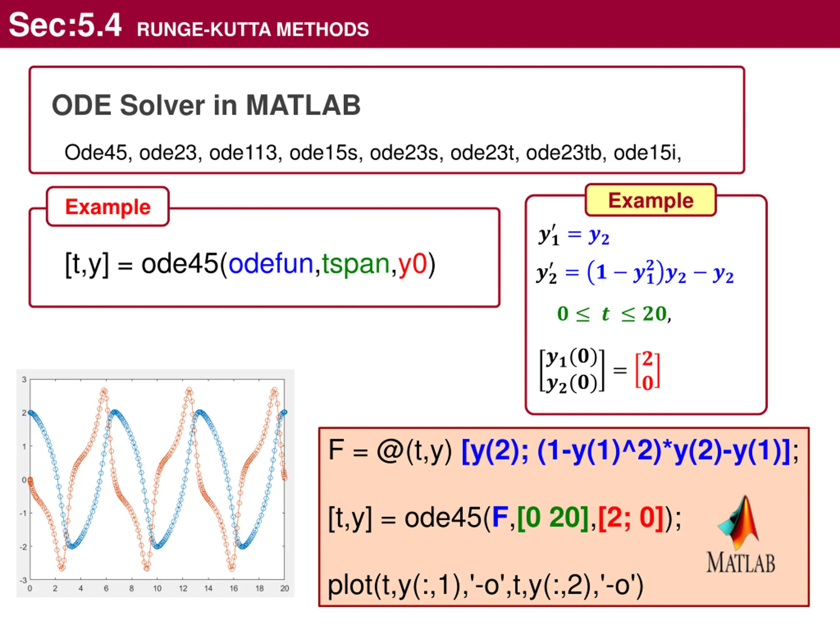
Task: Click the 'RUNGE-KUTTA METHODS' title text
Action: 253,29
